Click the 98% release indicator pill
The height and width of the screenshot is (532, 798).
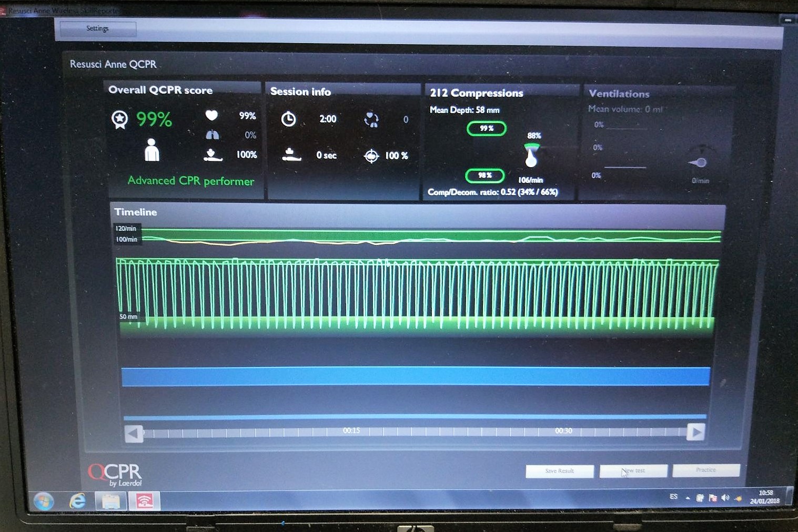coord(485,176)
